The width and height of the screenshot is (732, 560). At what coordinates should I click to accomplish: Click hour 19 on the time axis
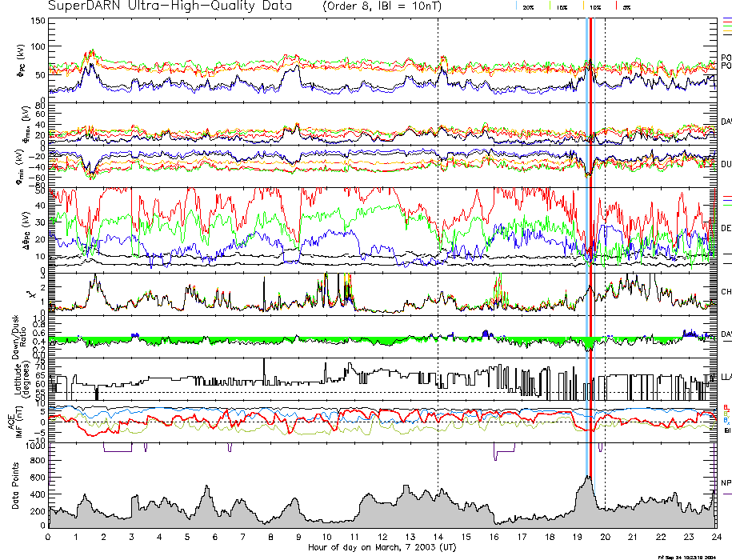click(578, 537)
